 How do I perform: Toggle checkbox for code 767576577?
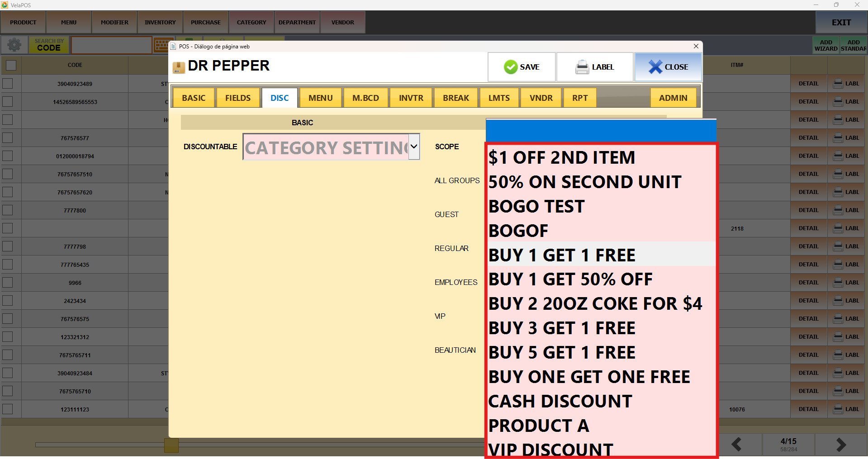point(8,138)
